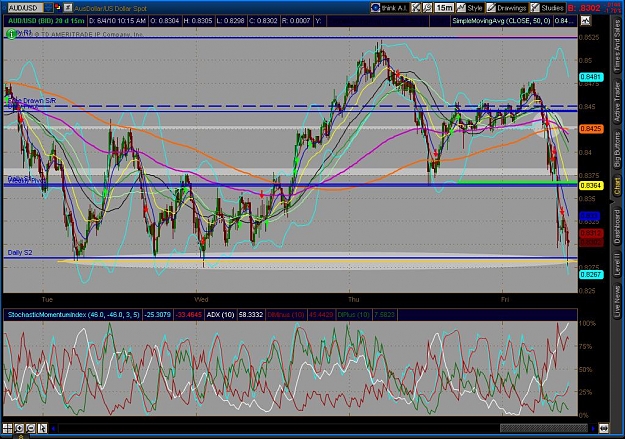Click the Daily S2 level label
The width and height of the screenshot is (625, 439).
tap(20, 252)
